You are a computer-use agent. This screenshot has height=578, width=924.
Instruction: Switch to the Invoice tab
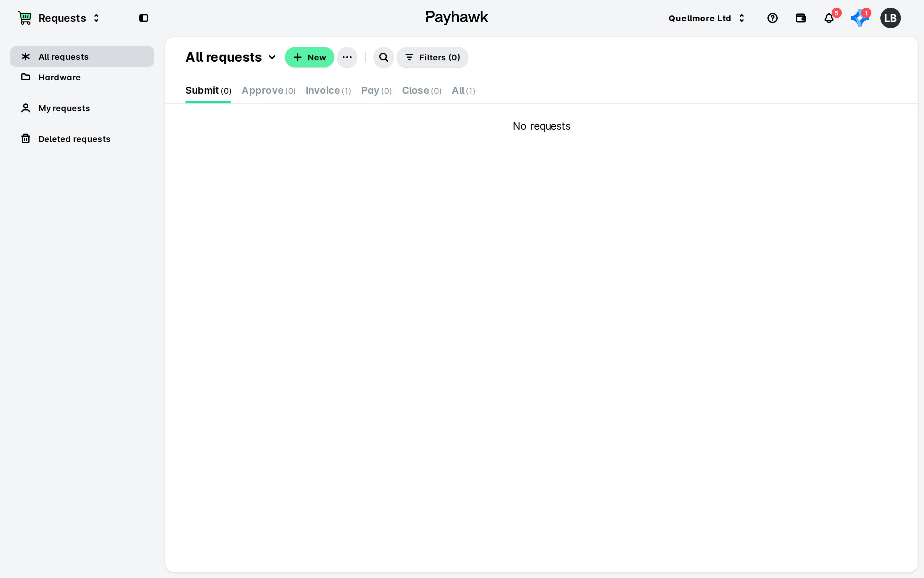pos(328,91)
